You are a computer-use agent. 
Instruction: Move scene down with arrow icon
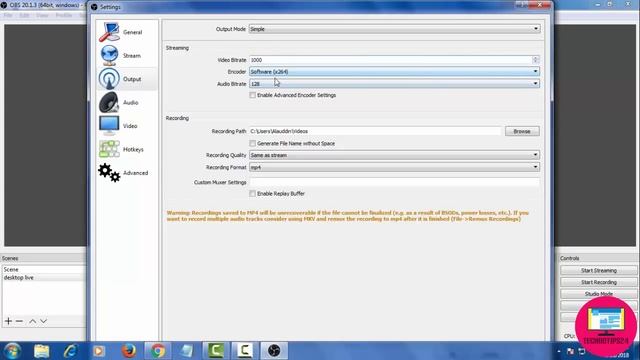coord(43,321)
